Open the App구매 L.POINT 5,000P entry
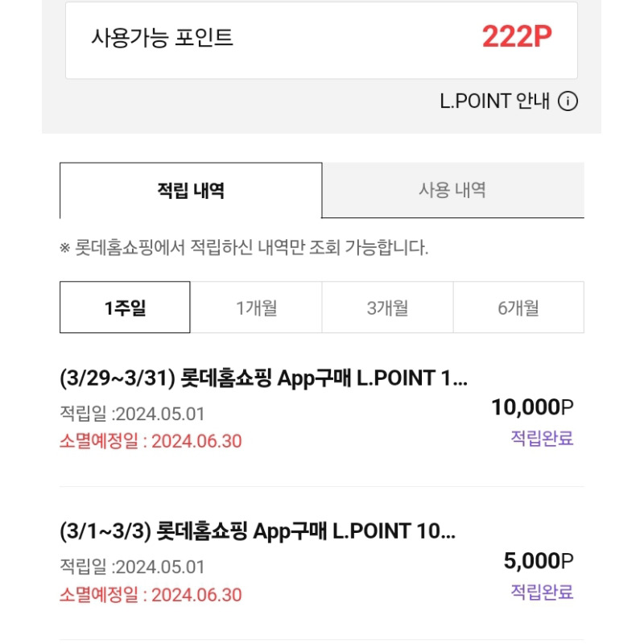 (x=258, y=531)
